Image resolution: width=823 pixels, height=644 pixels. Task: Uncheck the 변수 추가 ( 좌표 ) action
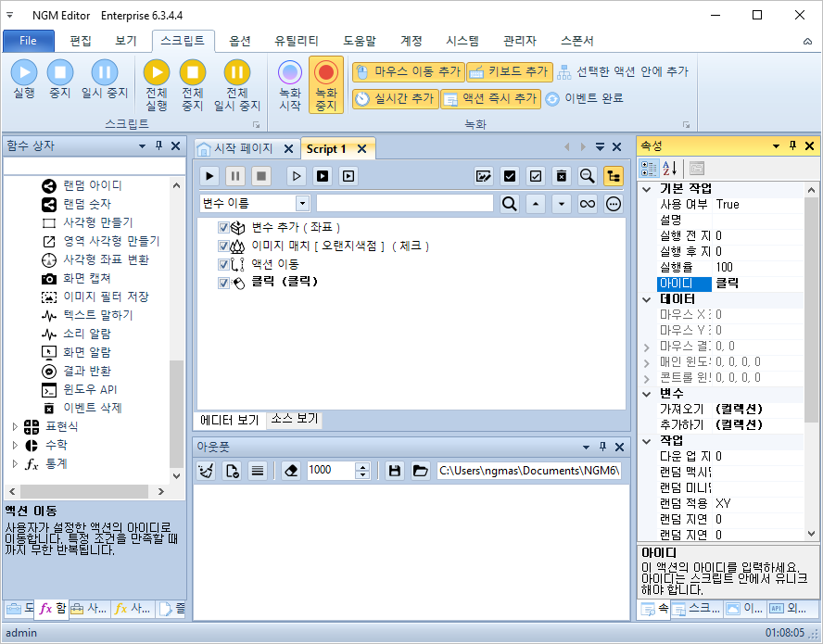point(223,227)
